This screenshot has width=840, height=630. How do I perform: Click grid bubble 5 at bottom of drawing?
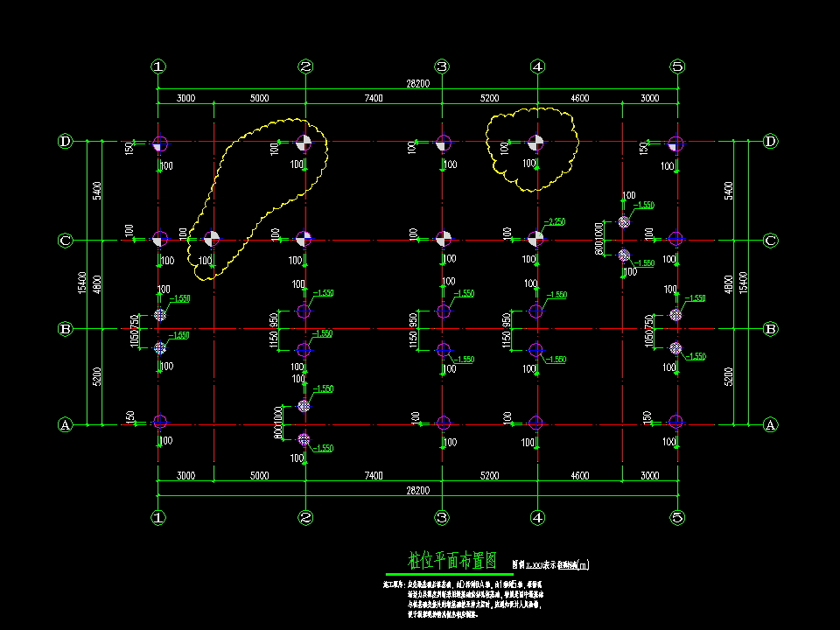pyautogui.click(x=676, y=517)
